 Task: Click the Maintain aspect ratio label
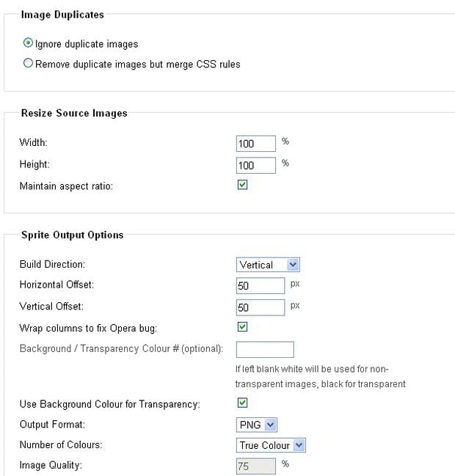[66, 186]
